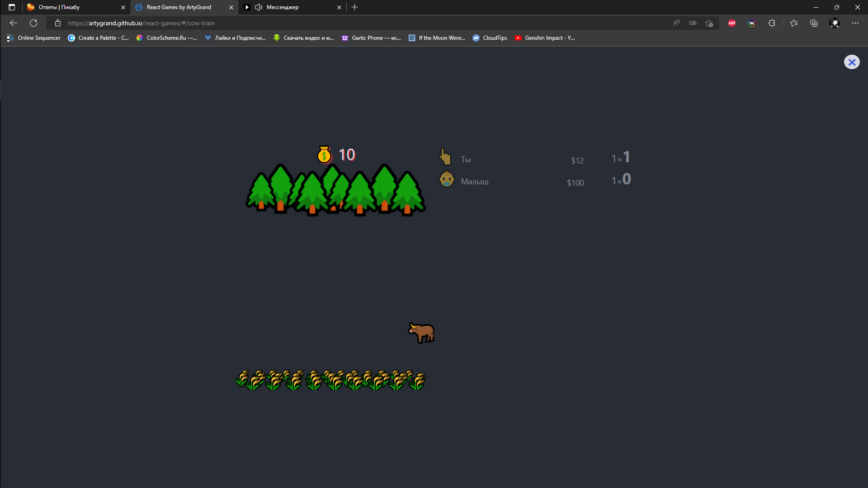The width and height of the screenshot is (868, 488).
Task: Open the browser extensions puzzle icon
Action: (x=772, y=23)
